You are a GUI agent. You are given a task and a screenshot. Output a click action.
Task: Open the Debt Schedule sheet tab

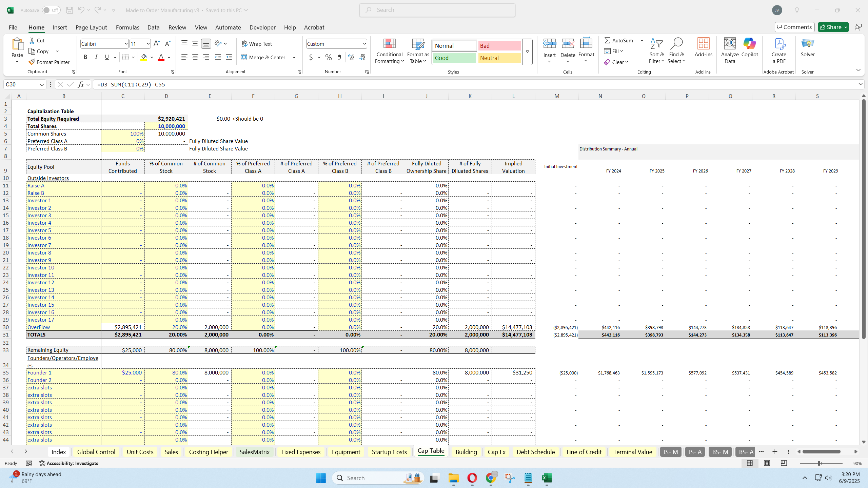pyautogui.click(x=535, y=451)
